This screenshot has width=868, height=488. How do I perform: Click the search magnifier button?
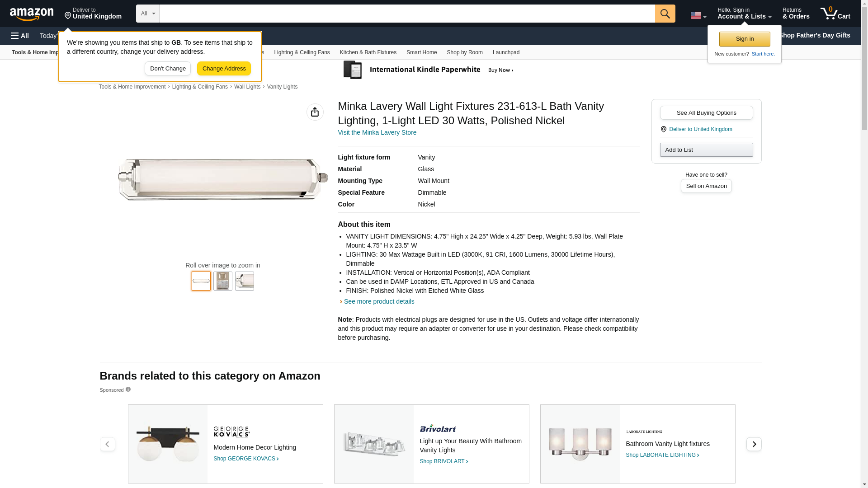(x=665, y=14)
